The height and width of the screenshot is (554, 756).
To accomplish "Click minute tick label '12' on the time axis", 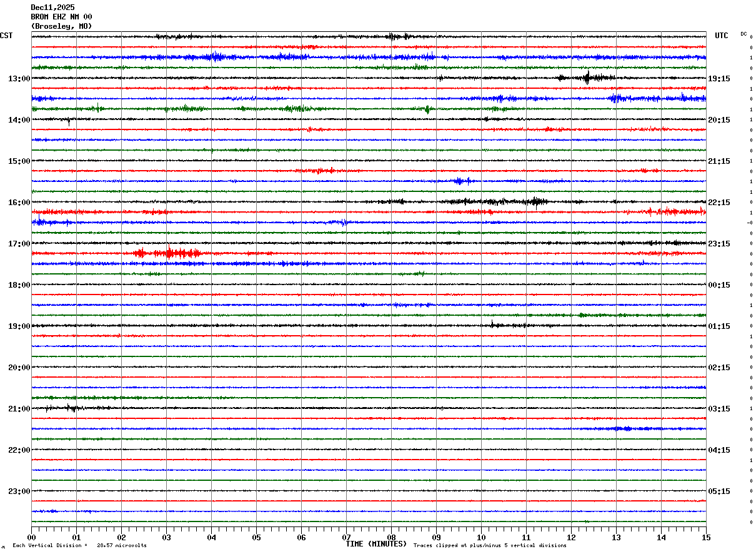I will pyautogui.click(x=572, y=537).
